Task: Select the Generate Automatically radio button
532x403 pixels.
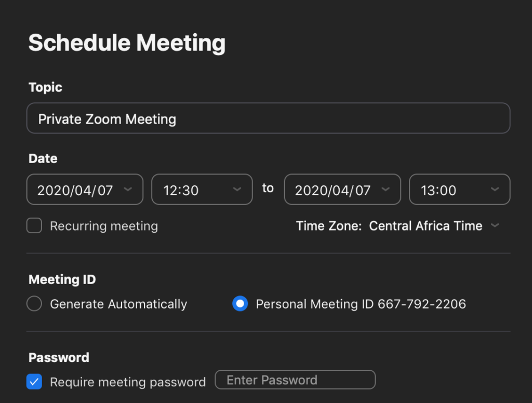Action: [34, 304]
